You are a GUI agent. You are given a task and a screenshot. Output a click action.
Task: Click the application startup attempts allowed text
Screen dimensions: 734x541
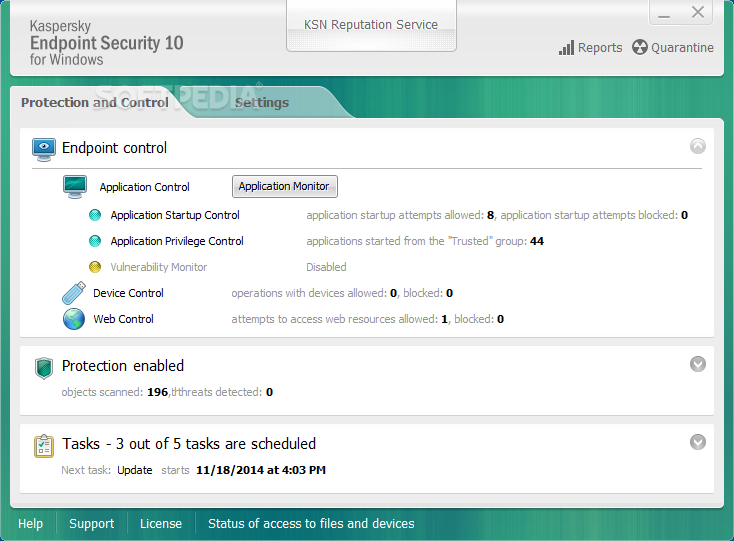[x=400, y=215]
